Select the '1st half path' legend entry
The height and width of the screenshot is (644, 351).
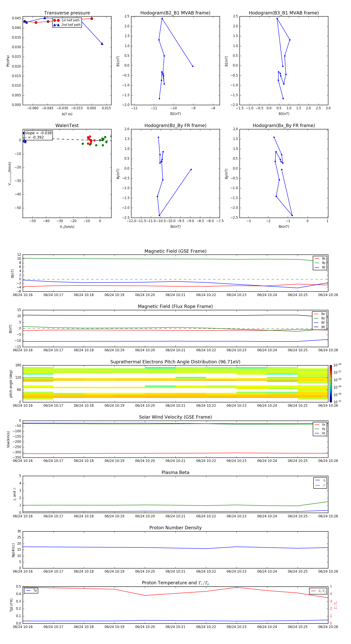pyautogui.click(x=66, y=20)
